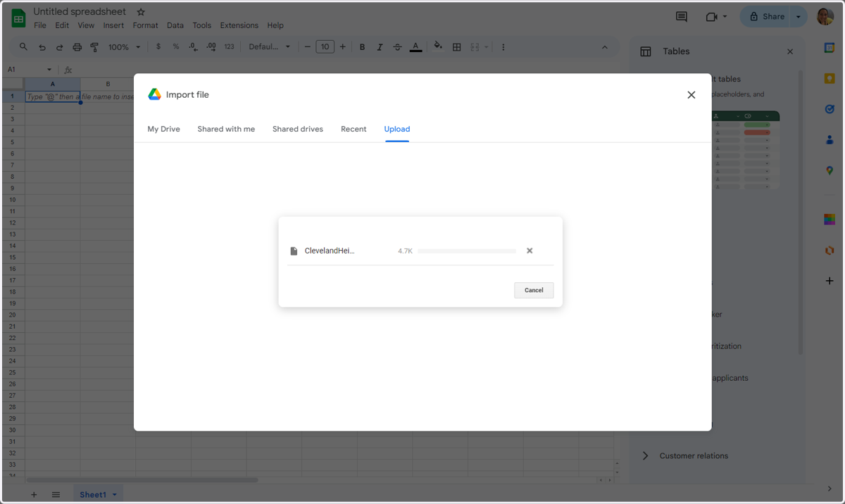Open the Google Calendar side panel

coord(830,47)
